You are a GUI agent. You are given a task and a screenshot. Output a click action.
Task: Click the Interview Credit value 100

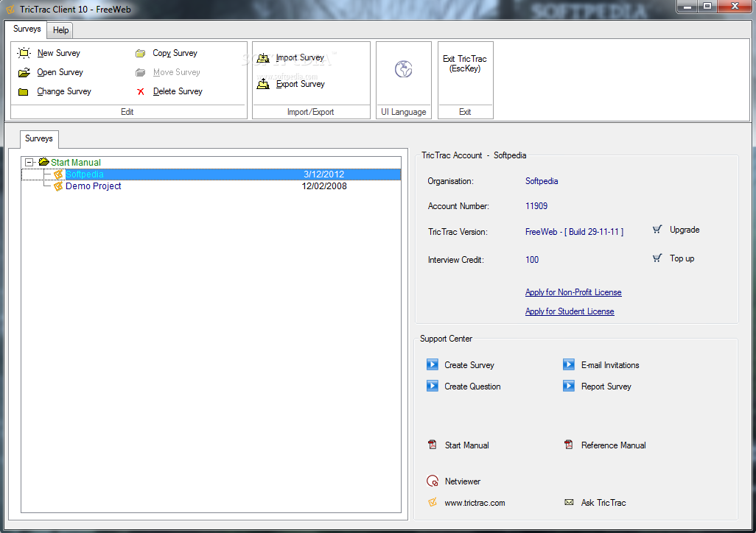[x=532, y=260]
